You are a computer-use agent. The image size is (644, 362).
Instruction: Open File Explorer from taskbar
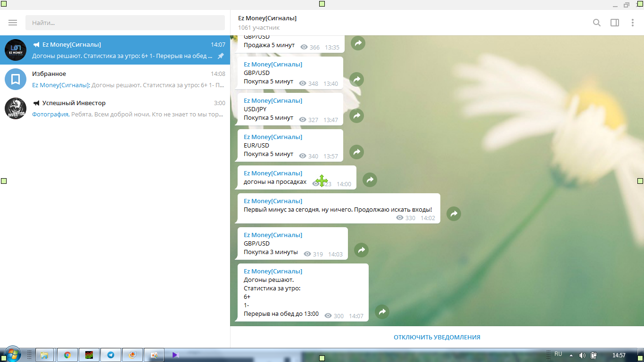(x=45, y=355)
